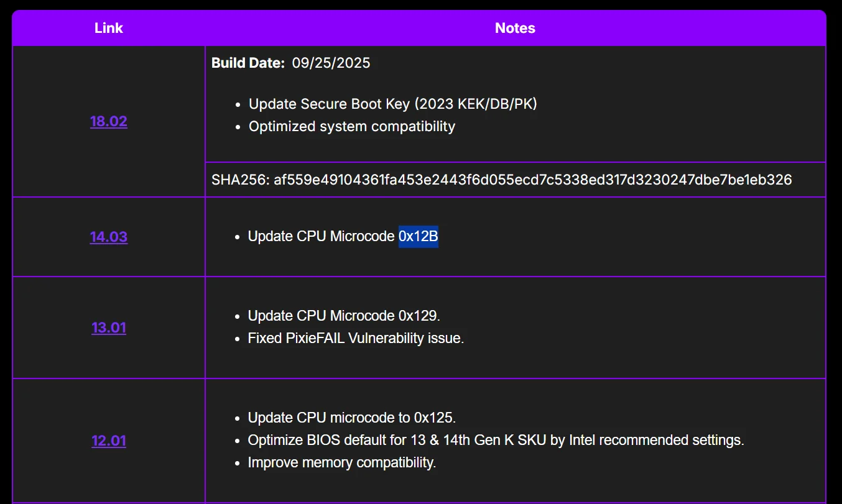Click the Build Date label
The image size is (842, 504).
coord(248,63)
